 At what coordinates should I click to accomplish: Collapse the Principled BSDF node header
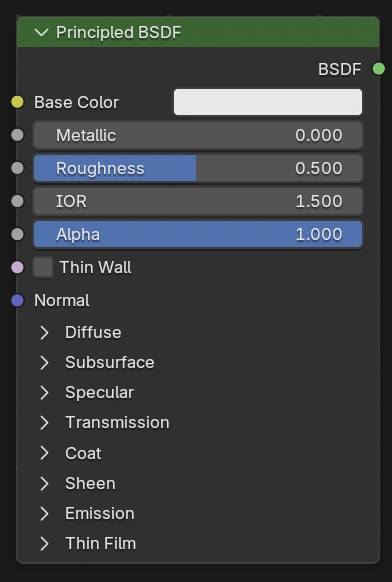(41, 33)
